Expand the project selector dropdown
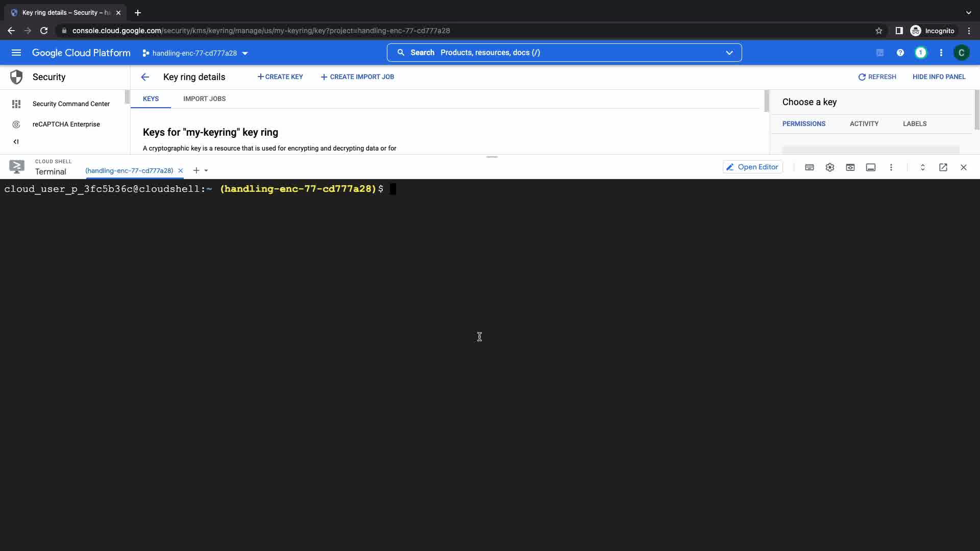The height and width of the screenshot is (551, 980). (244, 53)
